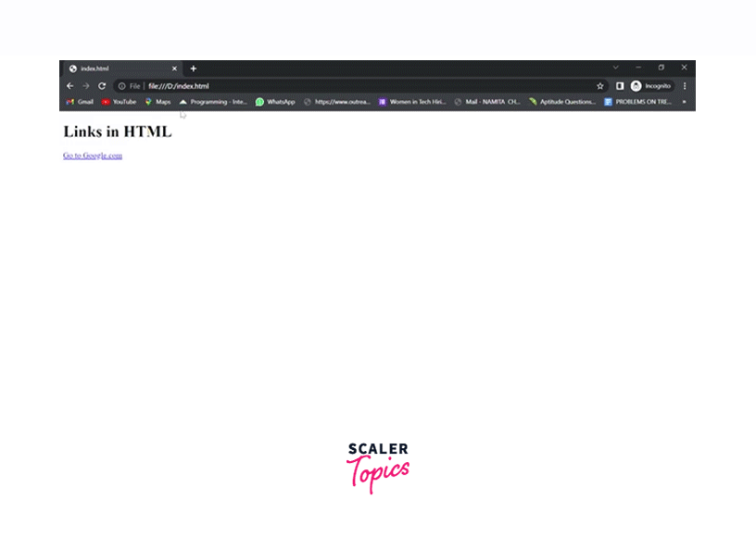Click the site information icon in address bar
Image resolution: width=756 pixels, height=537 pixels.
tap(121, 85)
